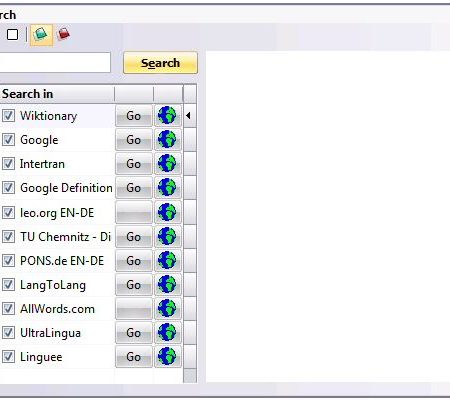450x408 pixels.
Task: Uncheck the Wiktionary checkbox
Action: click(x=8, y=116)
